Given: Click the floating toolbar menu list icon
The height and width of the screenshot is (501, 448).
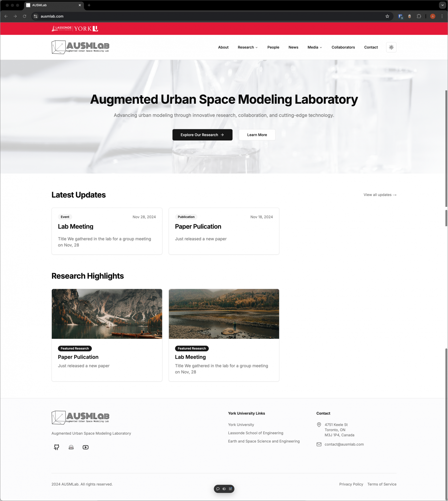Looking at the screenshot, I should click(230, 489).
